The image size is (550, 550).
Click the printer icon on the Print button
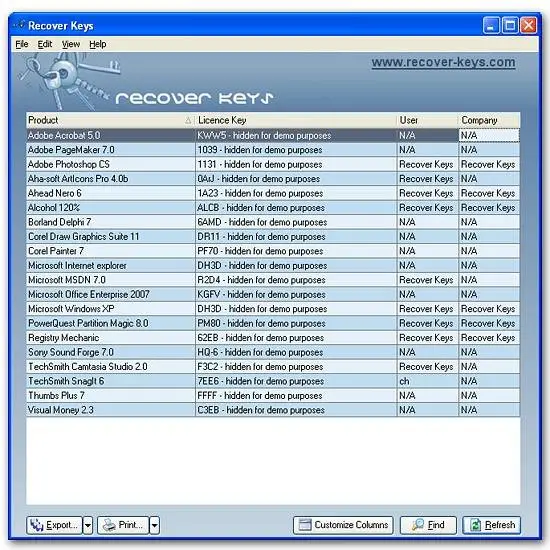[x=109, y=525]
